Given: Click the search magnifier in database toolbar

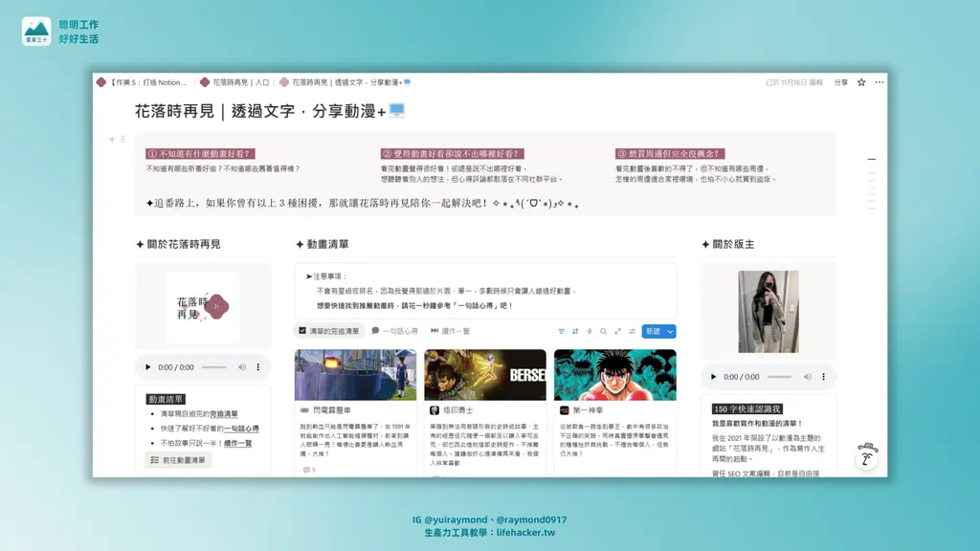Looking at the screenshot, I should click(x=603, y=332).
